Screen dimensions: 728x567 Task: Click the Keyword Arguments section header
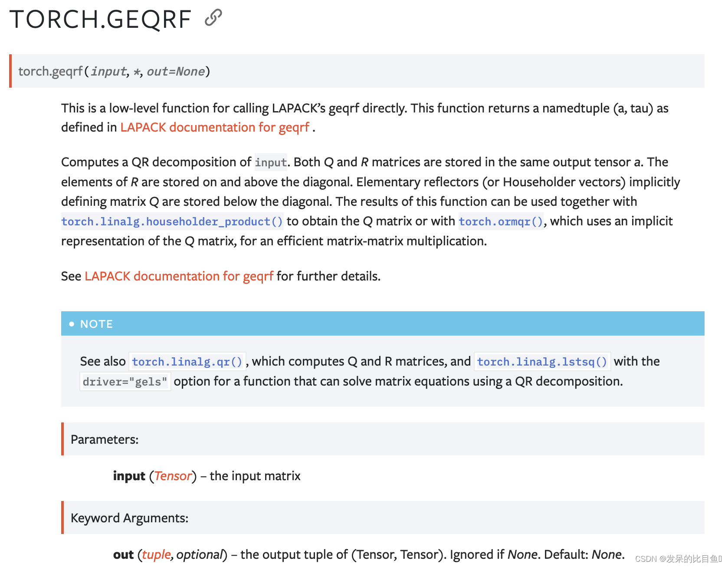click(130, 518)
